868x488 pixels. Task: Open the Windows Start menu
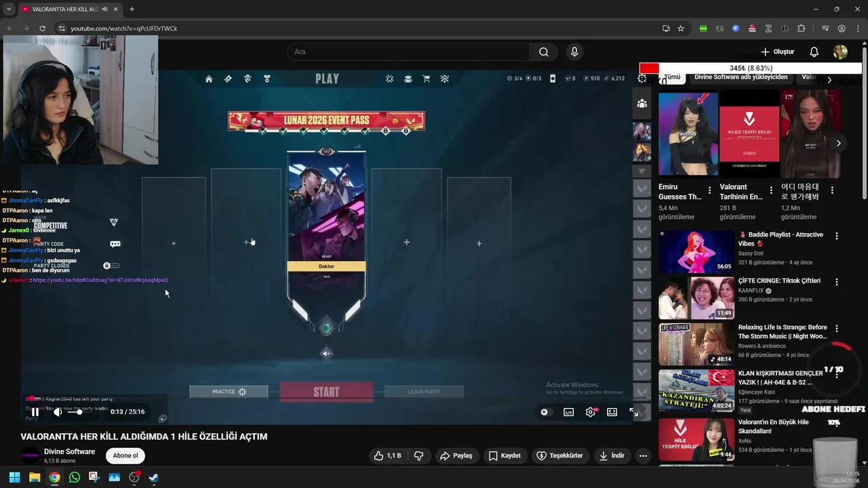click(14, 477)
